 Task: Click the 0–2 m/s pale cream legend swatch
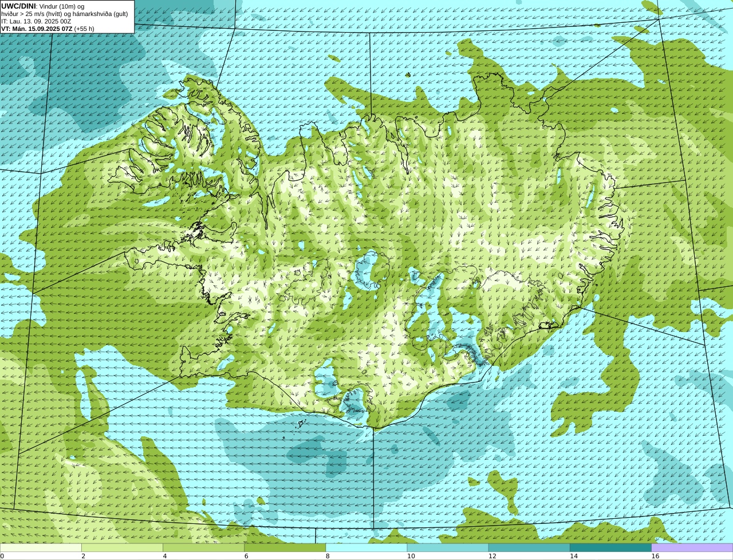coord(41,547)
